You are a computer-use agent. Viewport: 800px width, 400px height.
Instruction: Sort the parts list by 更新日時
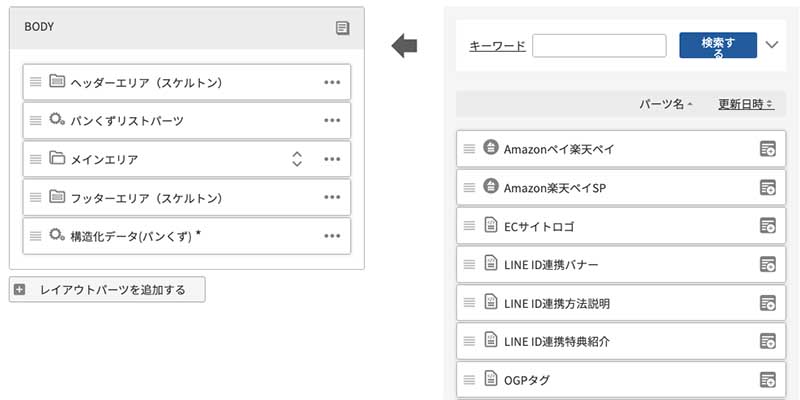pyautogui.click(x=746, y=104)
